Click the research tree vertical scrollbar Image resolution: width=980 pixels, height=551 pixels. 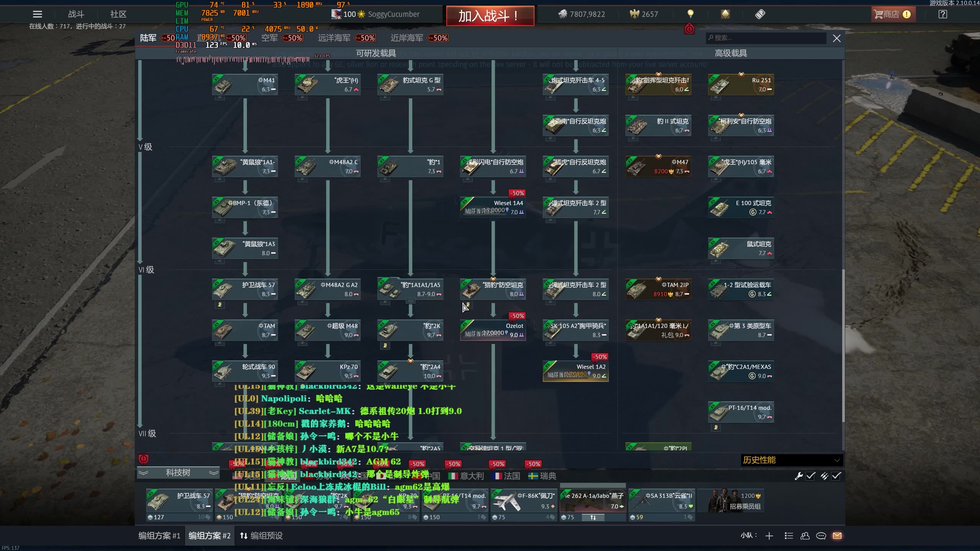coord(843,346)
